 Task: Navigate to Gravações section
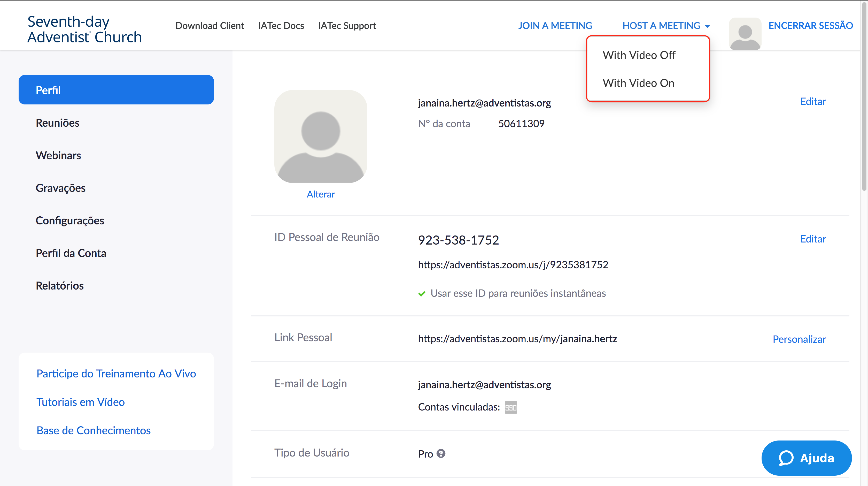click(x=61, y=188)
